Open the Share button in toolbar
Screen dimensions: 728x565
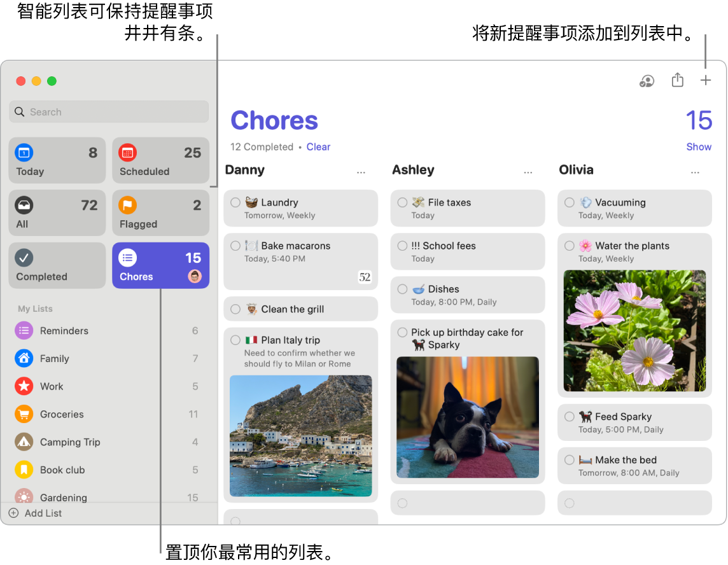[x=678, y=80]
